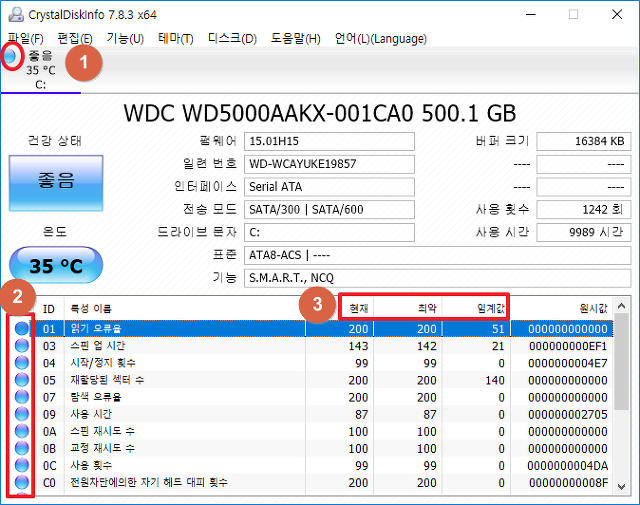
Task: Click the 인터페이스 field Serial ATA
Action: pyautogui.click(x=329, y=187)
